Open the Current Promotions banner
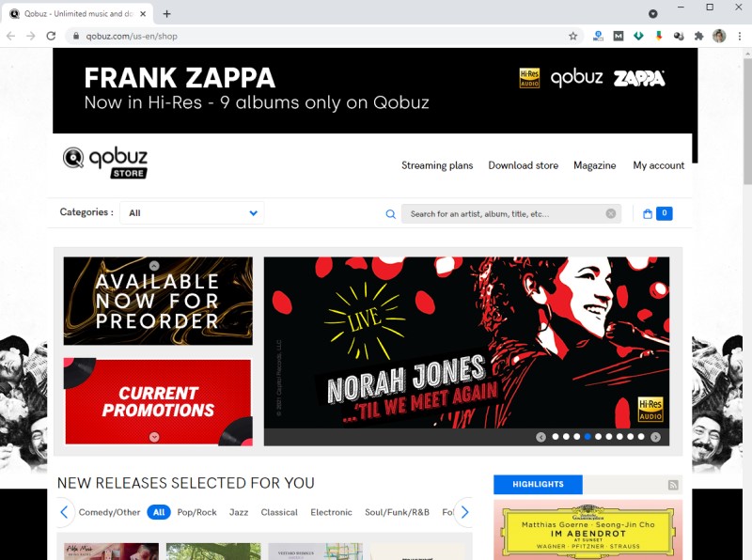The image size is (752, 560). coord(158,402)
